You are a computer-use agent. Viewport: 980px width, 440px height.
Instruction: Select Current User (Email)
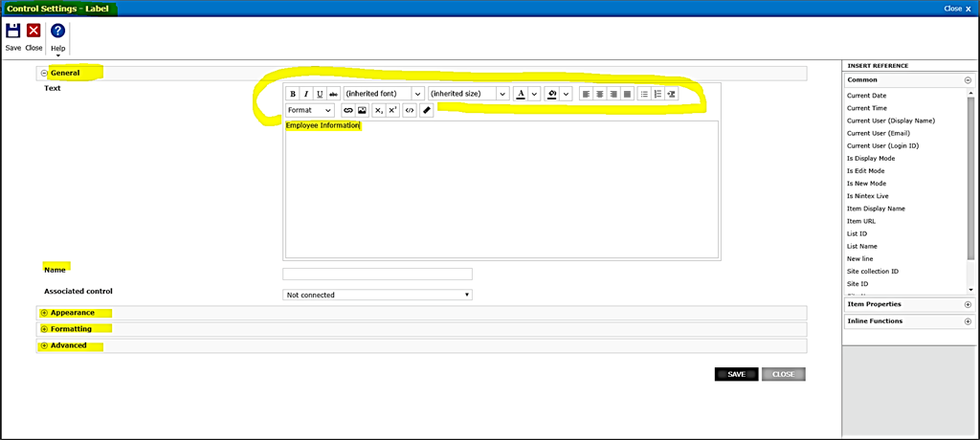point(879,133)
